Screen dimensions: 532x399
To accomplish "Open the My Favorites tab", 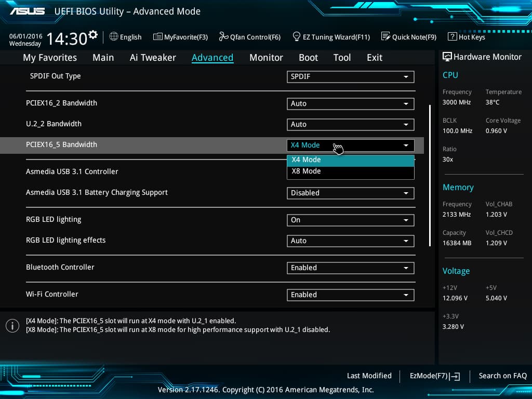I will coord(50,58).
